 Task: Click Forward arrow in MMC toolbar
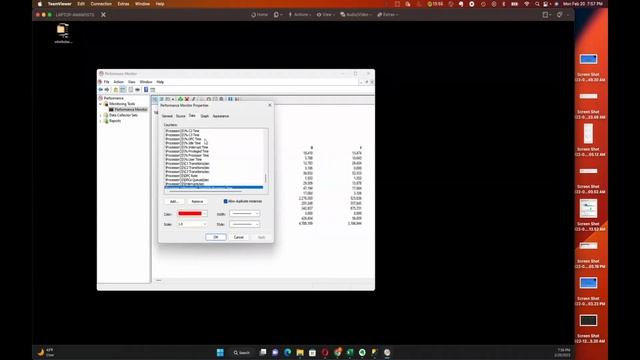click(x=107, y=90)
